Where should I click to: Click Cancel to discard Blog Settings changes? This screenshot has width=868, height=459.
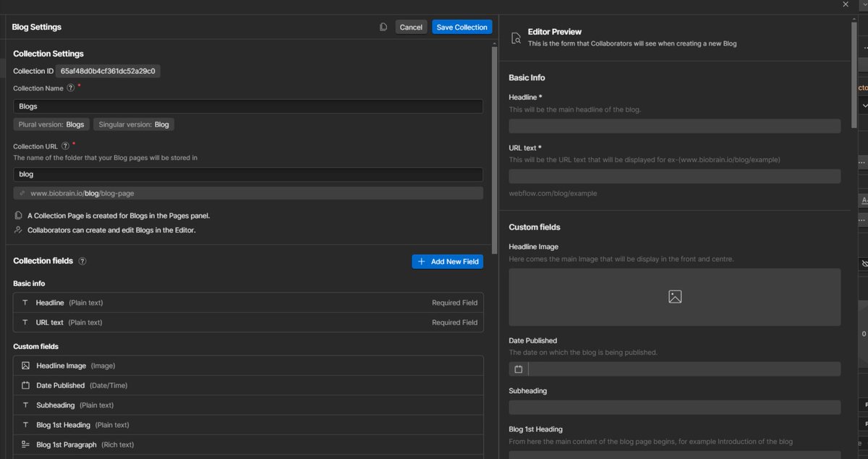[x=411, y=27]
